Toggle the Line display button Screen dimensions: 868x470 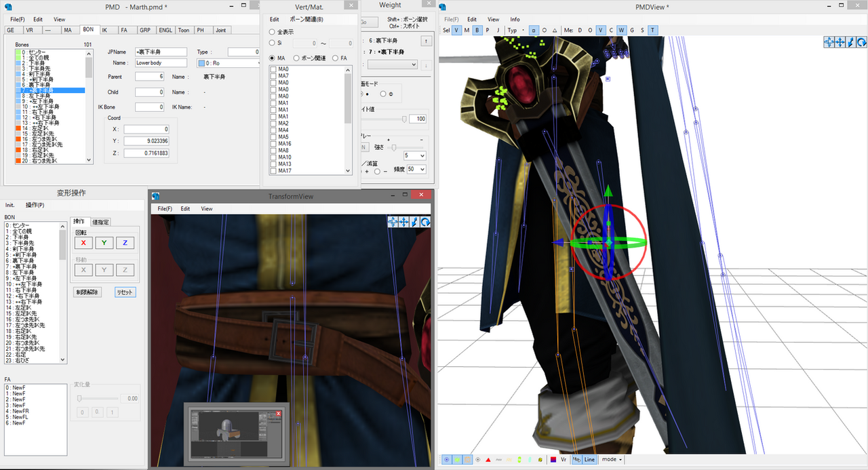[590, 460]
